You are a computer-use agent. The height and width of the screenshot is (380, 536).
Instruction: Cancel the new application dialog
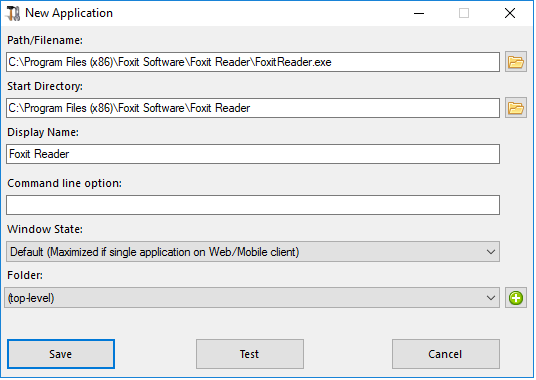(446, 354)
